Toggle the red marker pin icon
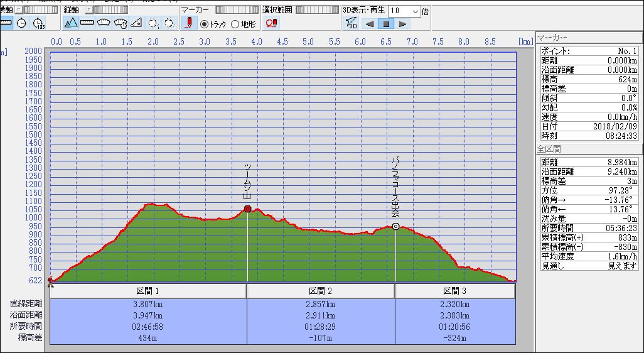 [x=190, y=23]
